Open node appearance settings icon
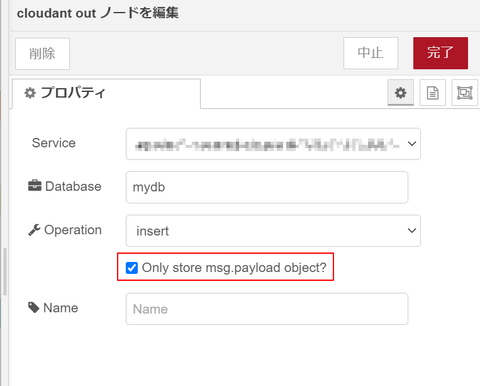The width and height of the screenshot is (480, 386). [464, 93]
